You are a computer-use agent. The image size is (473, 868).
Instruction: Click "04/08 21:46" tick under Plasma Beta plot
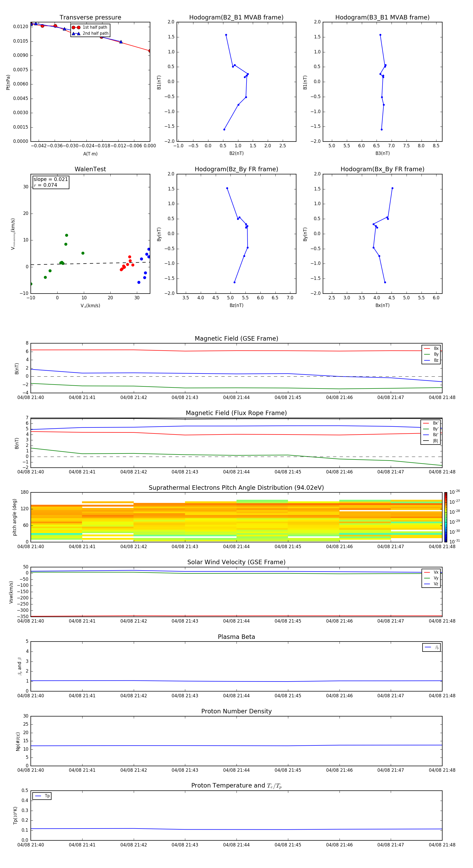point(339,696)
